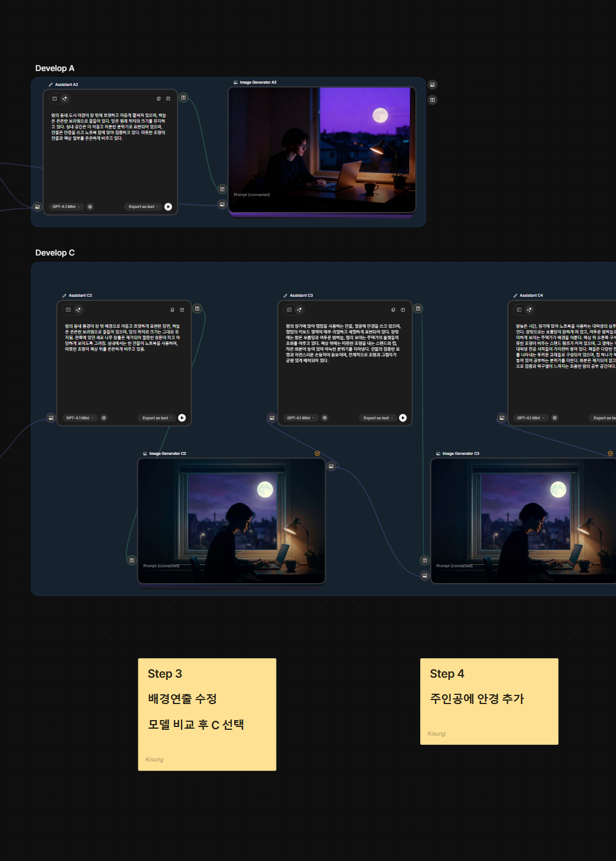Click the expand-output icon in Assistant A2
Screen dimensions: 616x861
(168, 99)
